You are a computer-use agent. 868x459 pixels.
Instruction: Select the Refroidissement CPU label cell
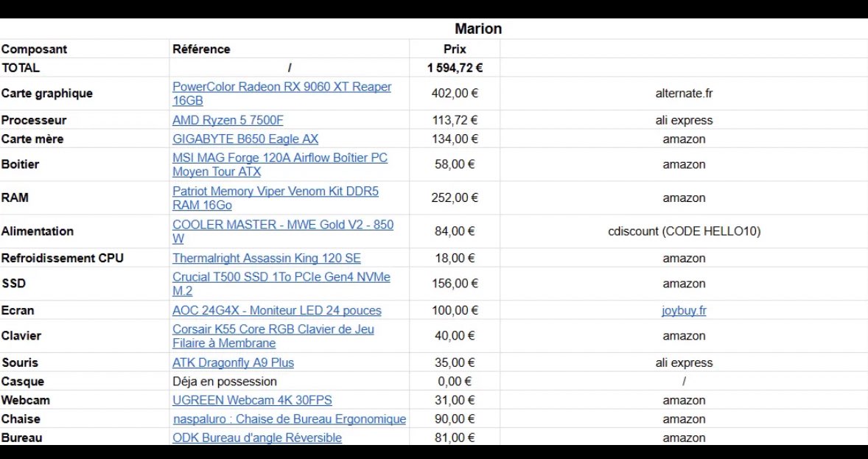(84, 258)
